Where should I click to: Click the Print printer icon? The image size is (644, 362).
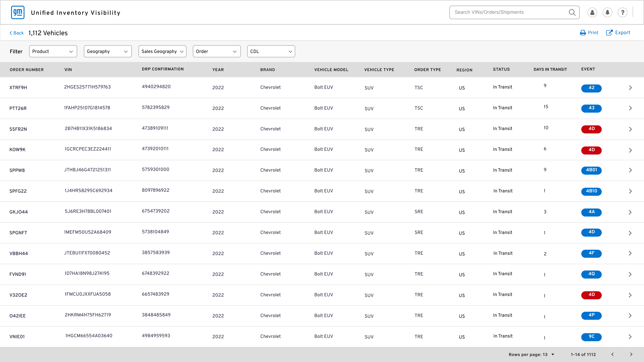coord(583,33)
